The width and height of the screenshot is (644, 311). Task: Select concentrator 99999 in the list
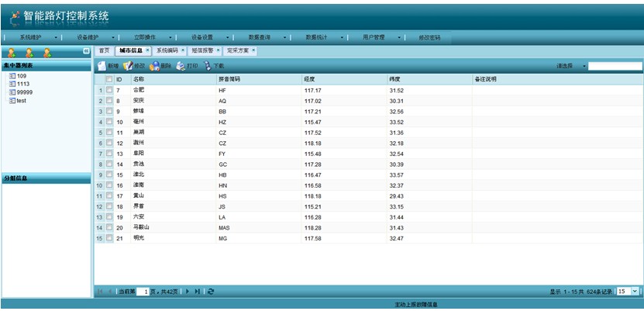[24, 92]
